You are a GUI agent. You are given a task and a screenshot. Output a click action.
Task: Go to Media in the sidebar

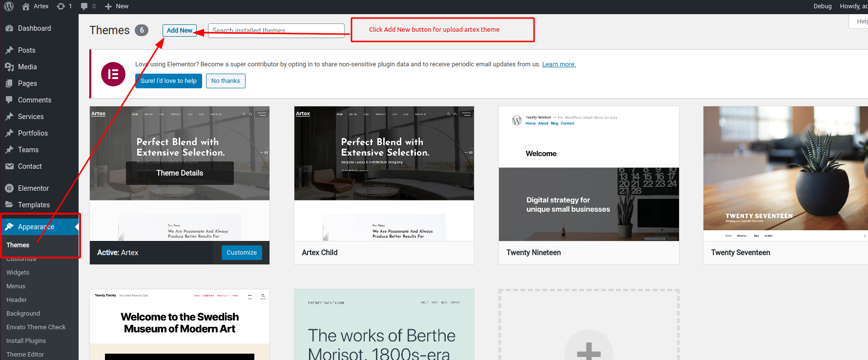point(39,67)
